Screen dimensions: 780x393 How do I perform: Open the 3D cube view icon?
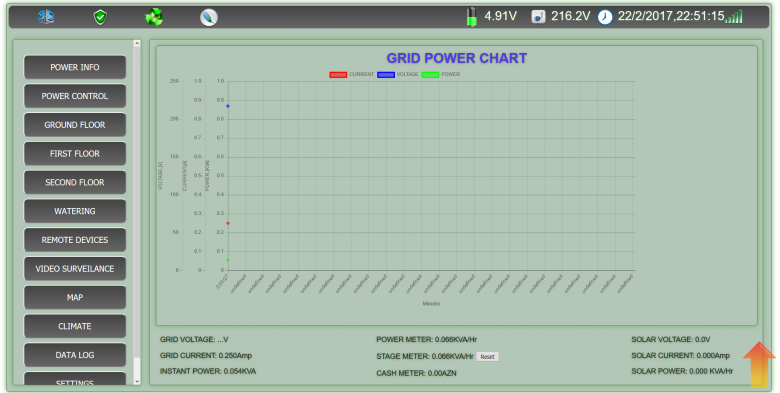tap(46, 16)
